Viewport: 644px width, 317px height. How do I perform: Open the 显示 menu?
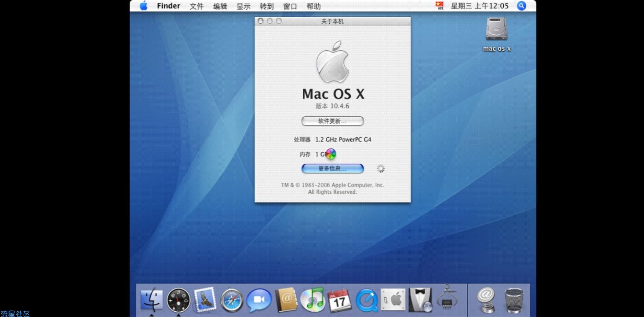click(244, 6)
